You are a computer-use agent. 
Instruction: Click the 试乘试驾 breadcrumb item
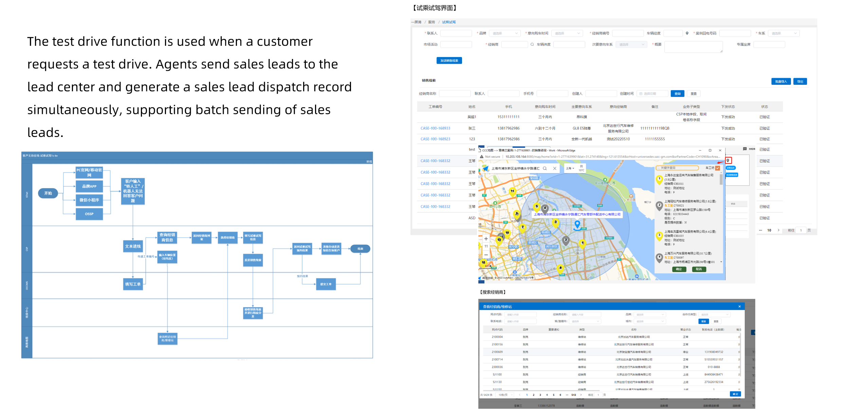coord(449,22)
